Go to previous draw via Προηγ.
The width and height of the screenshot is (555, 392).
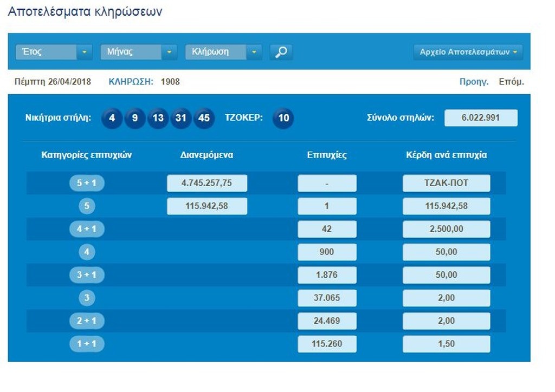click(x=474, y=82)
